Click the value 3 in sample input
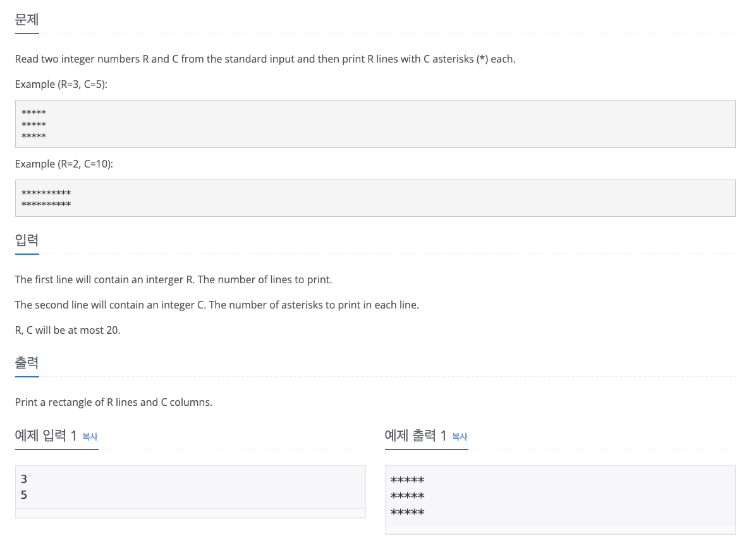 (x=24, y=479)
